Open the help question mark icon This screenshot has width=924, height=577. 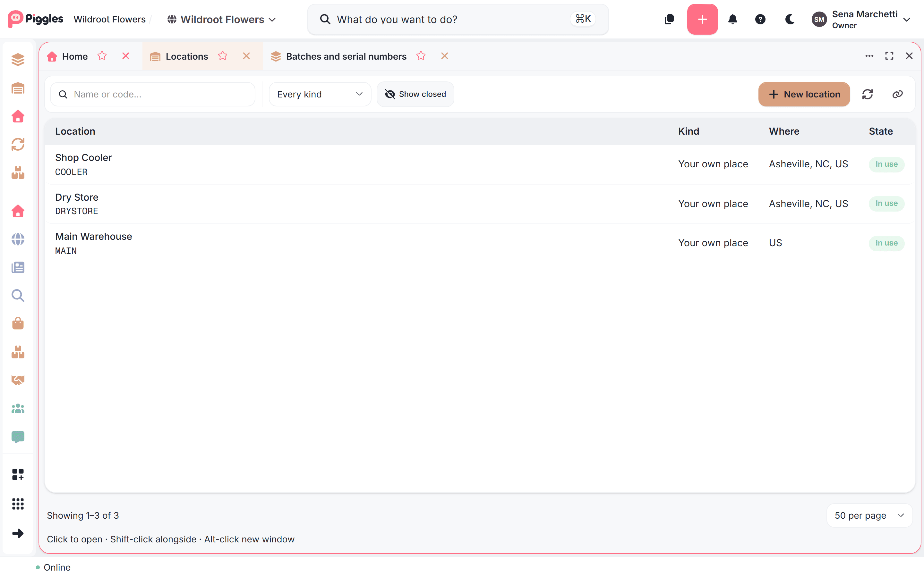pyautogui.click(x=760, y=19)
